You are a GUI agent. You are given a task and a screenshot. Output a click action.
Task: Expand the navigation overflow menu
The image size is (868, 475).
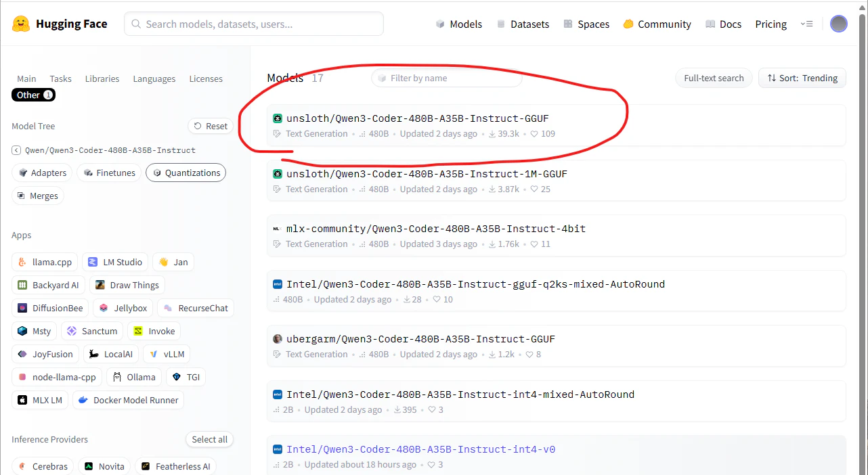806,24
